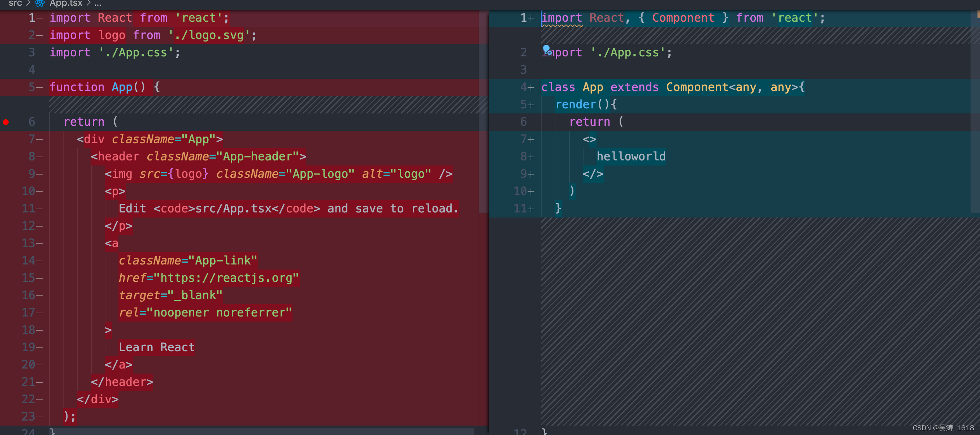Expand the '...' breadcrumb symbol segment

click(98, 4)
